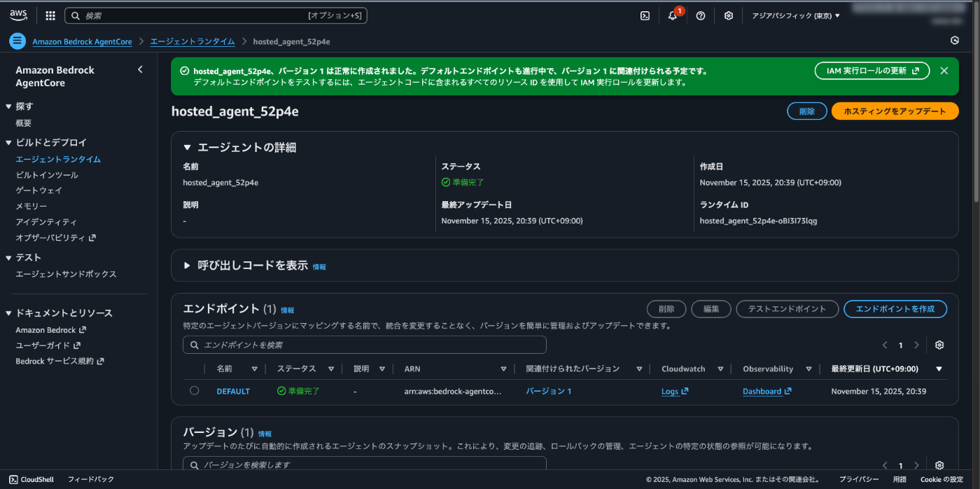Sort endpoints by 最終更新日 column
The height and width of the screenshot is (489, 980).
point(939,369)
